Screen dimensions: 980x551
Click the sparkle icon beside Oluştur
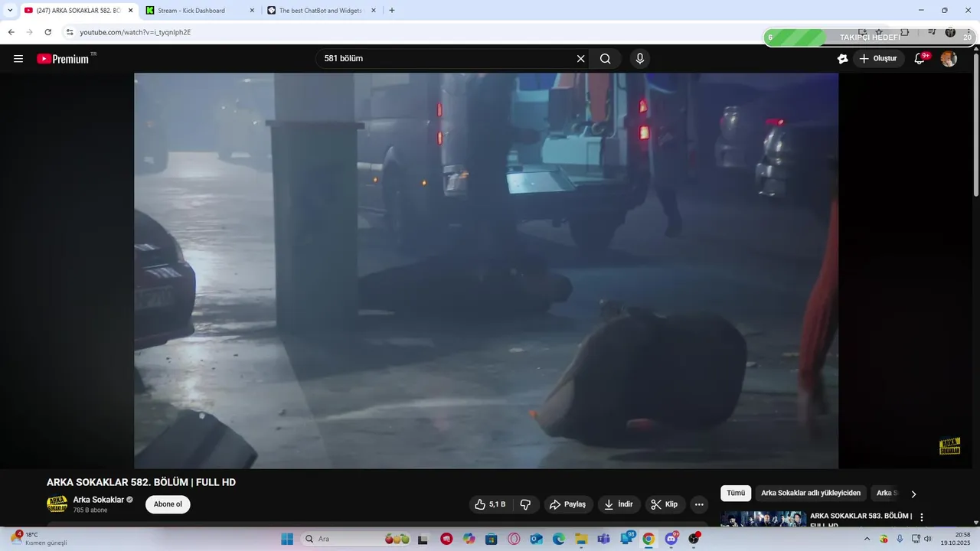pyautogui.click(x=843, y=59)
